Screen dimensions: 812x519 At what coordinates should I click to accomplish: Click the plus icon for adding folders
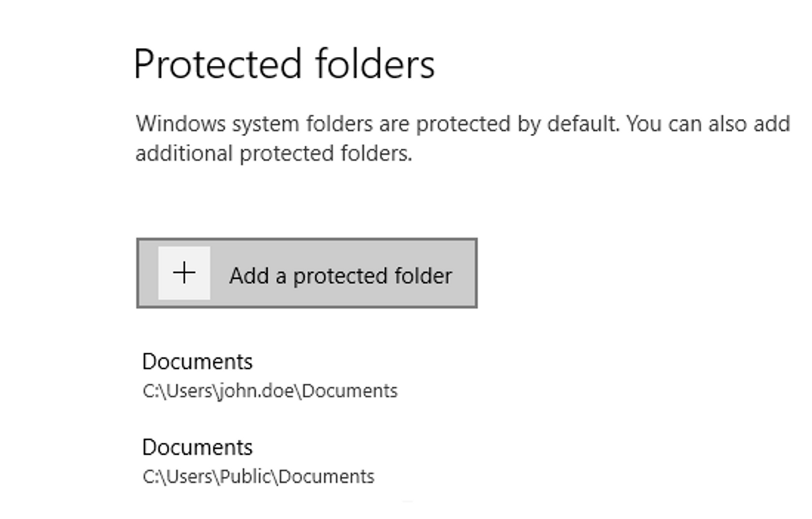tap(184, 273)
